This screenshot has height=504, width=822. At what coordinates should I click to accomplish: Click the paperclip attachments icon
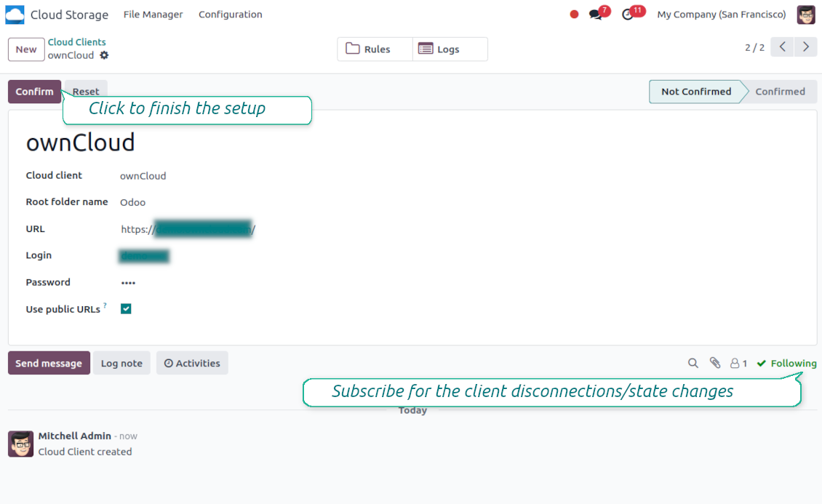[715, 362]
